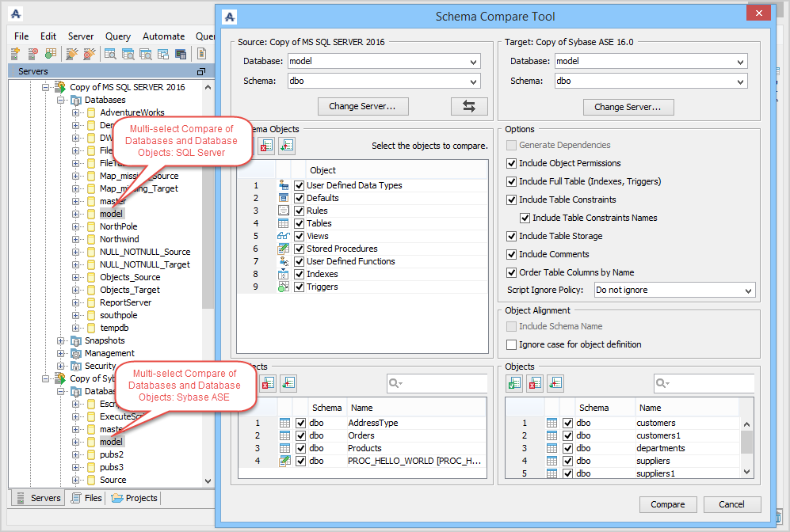Toggle Order Table Columns by Name
The height and width of the screenshot is (532, 790).
511,272
